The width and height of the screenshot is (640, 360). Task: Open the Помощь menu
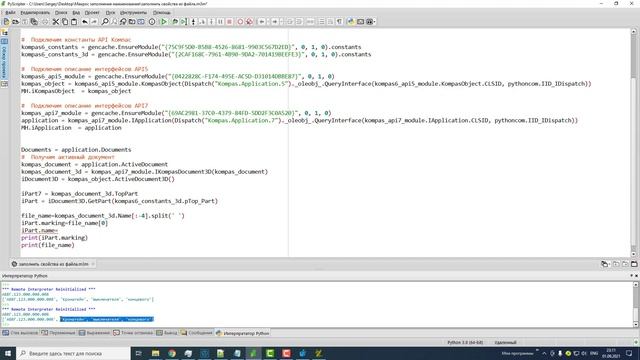[162, 13]
